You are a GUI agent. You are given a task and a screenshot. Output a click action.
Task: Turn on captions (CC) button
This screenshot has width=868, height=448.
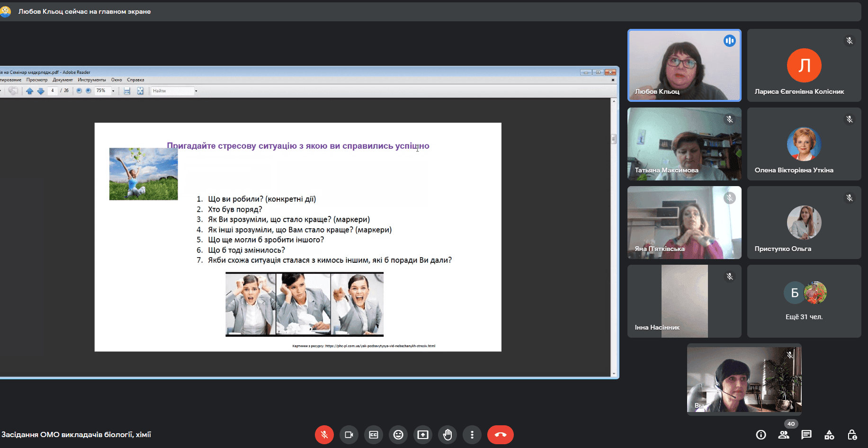coord(374,435)
